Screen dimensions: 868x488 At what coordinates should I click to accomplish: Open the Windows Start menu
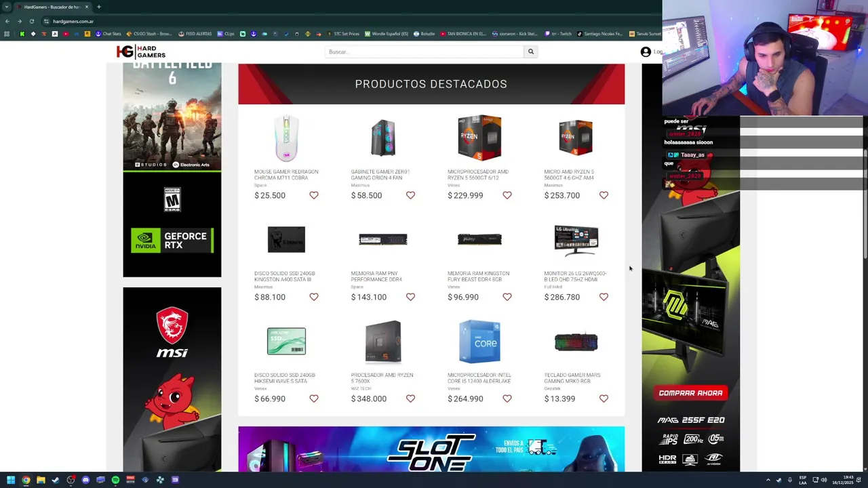tap(11, 480)
